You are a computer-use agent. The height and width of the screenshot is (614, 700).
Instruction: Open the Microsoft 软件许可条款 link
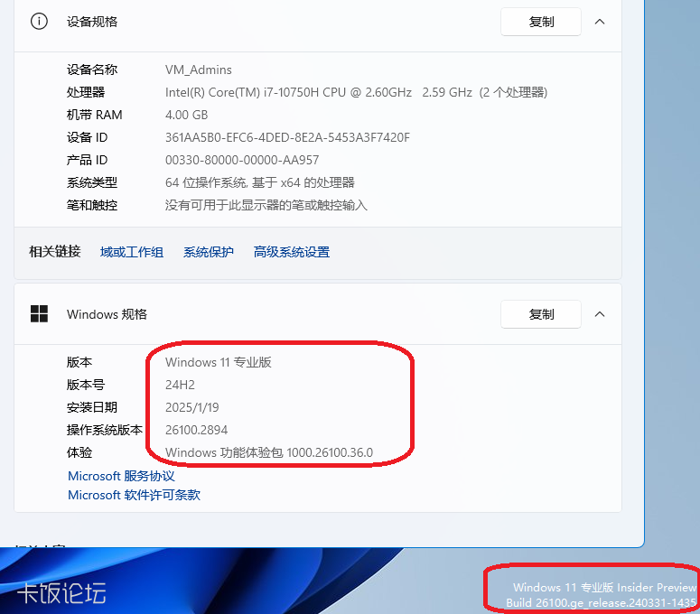click(x=134, y=495)
